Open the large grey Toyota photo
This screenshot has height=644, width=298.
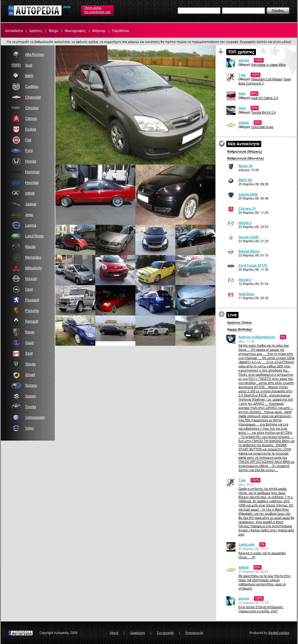pos(135,105)
